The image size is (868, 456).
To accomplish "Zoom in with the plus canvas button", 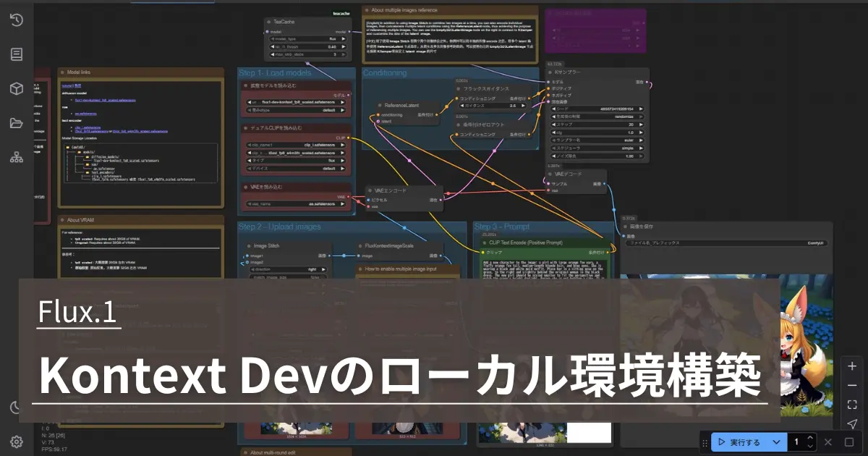I will pyautogui.click(x=852, y=366).
